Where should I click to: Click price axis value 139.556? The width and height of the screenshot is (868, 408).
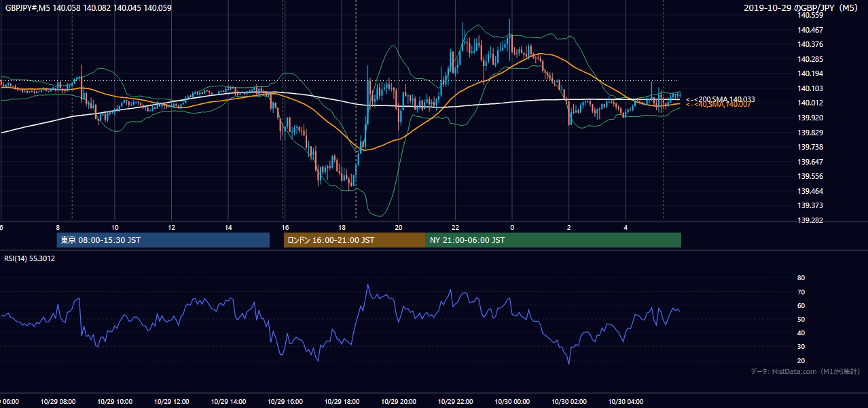(810, 176)
